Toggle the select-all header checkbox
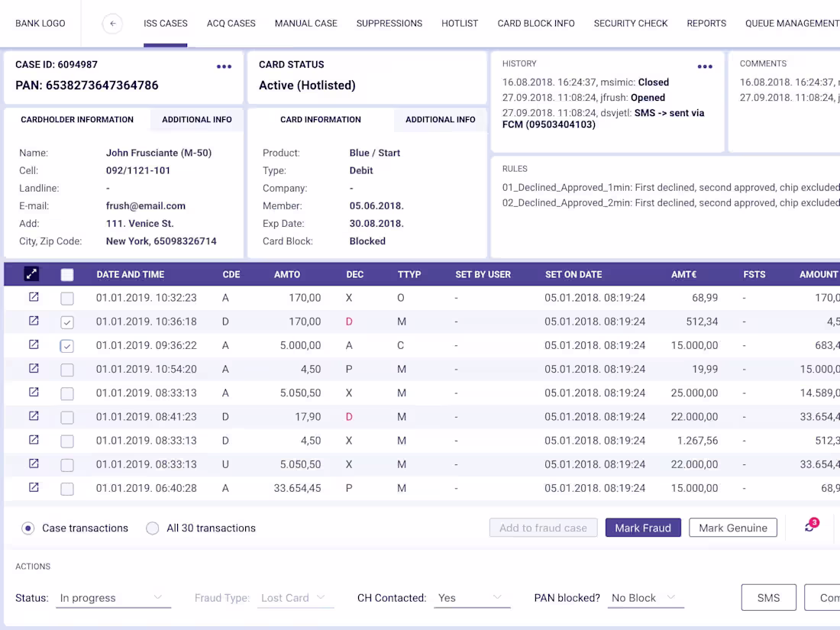 [67, 275]
